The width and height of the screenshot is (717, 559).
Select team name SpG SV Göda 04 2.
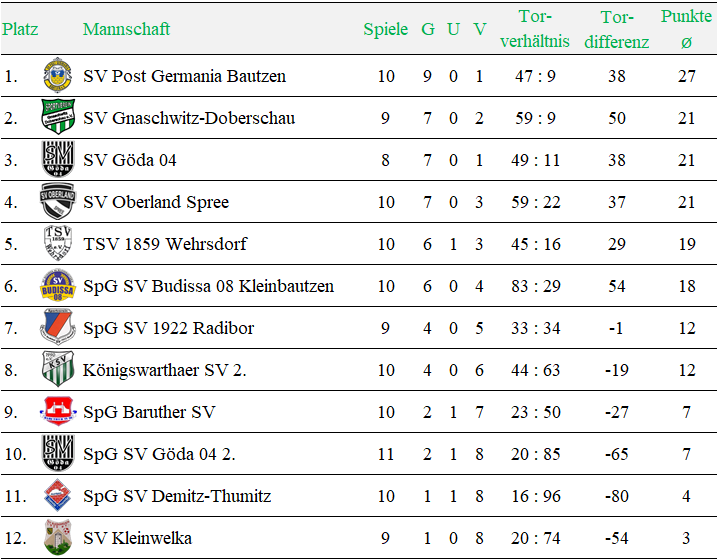point(159,454)
